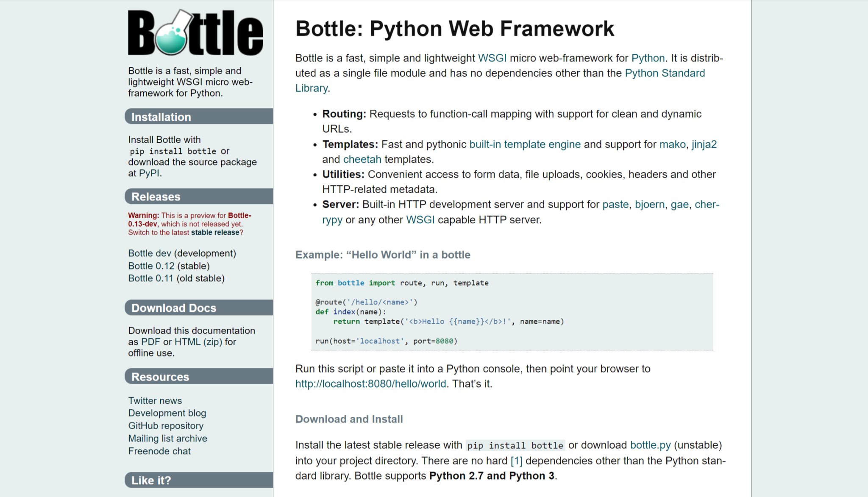The width and height of the screenshot is (868, 497).
Task: Download bottle.py unstable file link
Action: pos(650,445)
